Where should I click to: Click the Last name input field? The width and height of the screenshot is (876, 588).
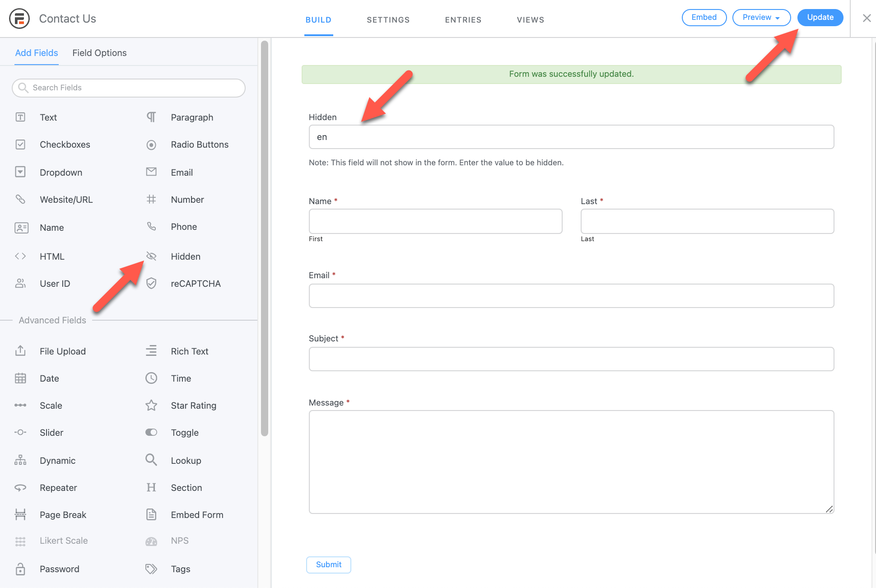(x=707, y=221)
